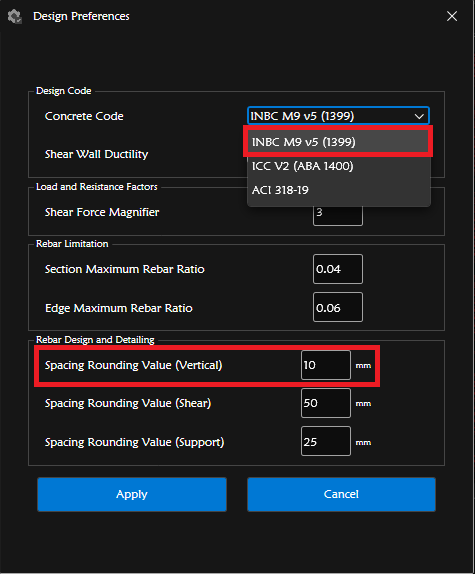
Task: Click Load and Resistance Factors group title
Action: coord(97,187)
